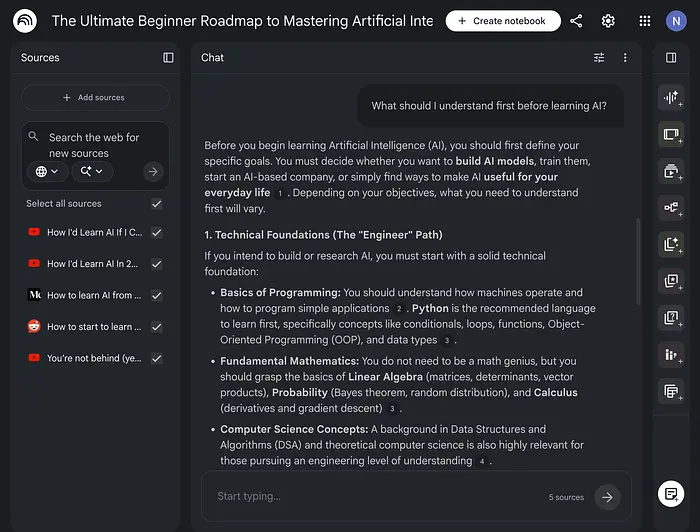Screen dimensions: 700x532
Task: Expand the web source globe dropdown
Action: (x=46, y=172)
